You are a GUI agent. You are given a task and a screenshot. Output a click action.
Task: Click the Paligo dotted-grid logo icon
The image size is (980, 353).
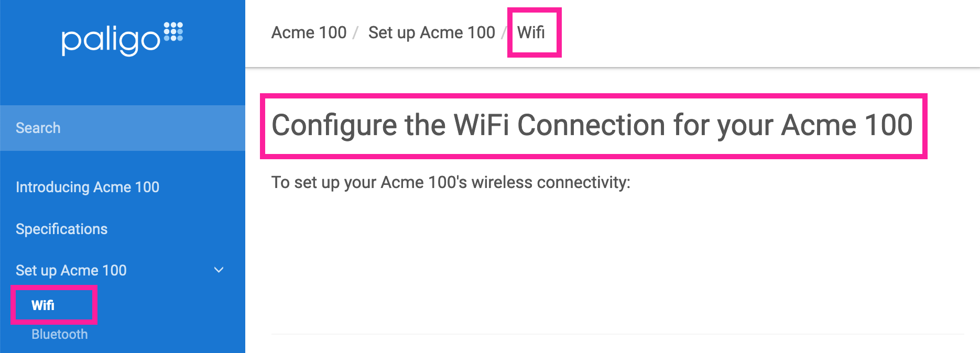[x=173, y=32]
